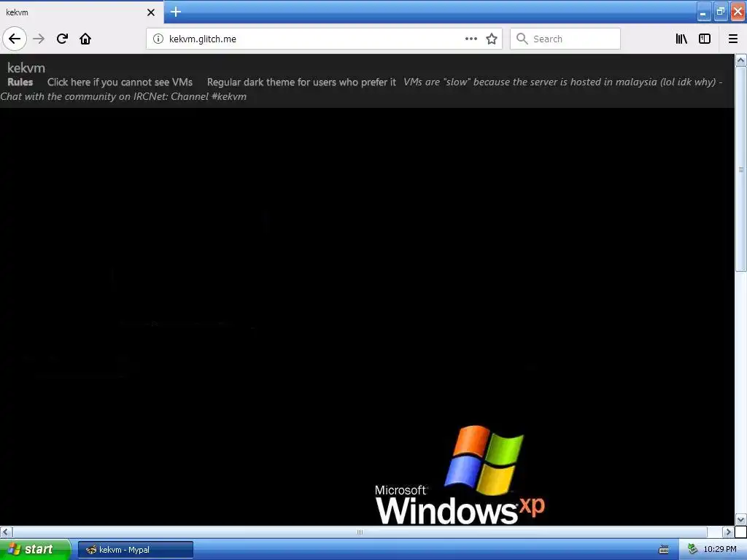Go back using the browser back arrow
Screen dimensions: 747x560
[x=15, y=39]
